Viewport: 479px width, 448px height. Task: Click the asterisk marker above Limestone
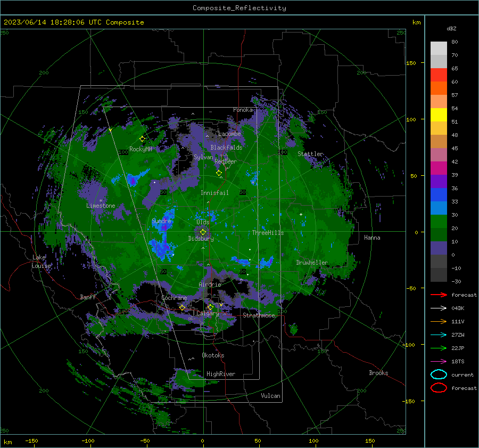(101, 201)
